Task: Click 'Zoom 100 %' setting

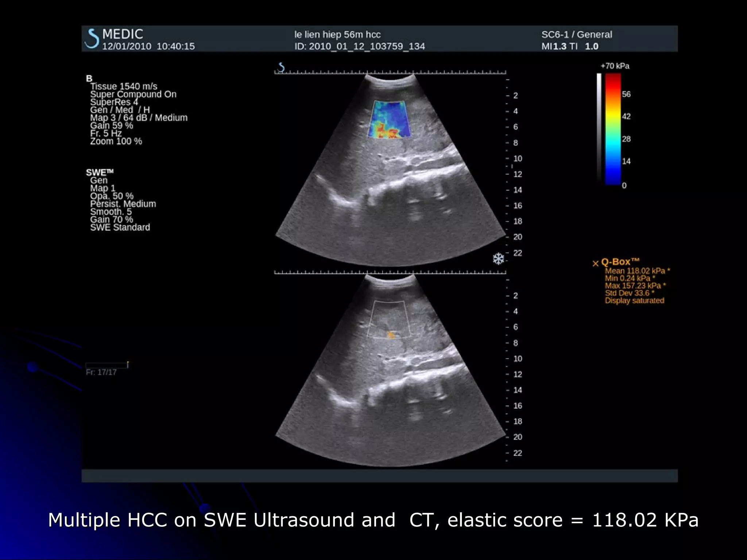Action: click(x=116, y=141)
